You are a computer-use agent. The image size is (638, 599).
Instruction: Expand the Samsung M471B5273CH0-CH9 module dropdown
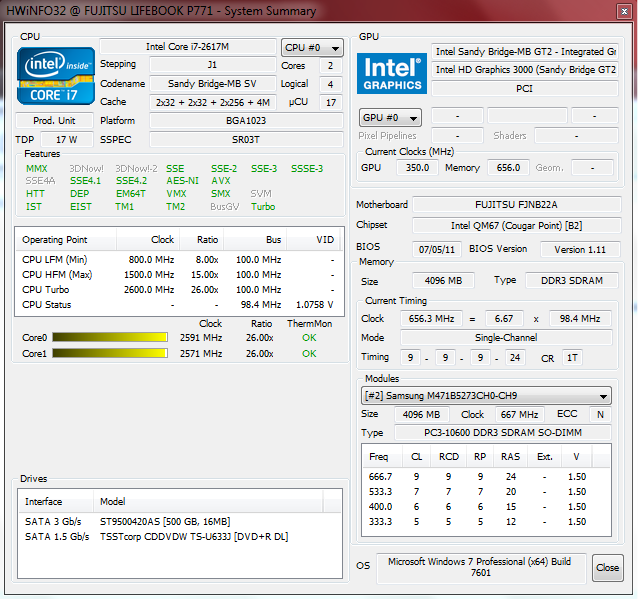pos(486,396)
